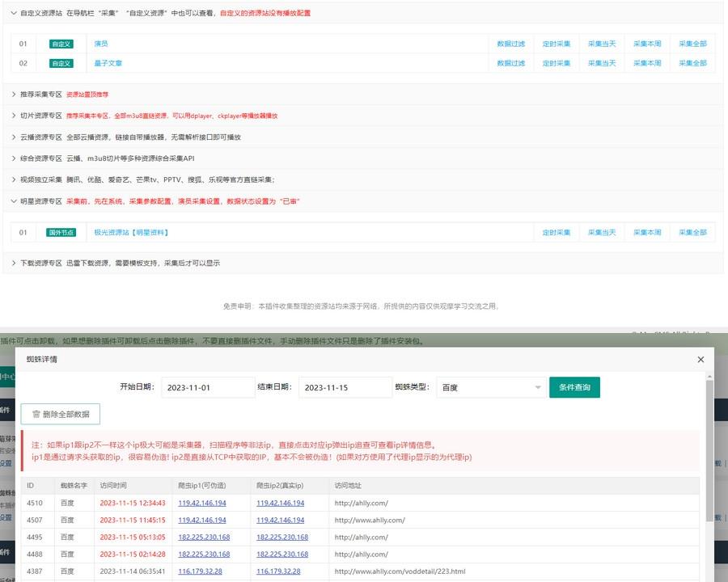Click 采集当天 in the 量子文章 row
This screenshot has height=582, width=728.
(x=602, y=63)
